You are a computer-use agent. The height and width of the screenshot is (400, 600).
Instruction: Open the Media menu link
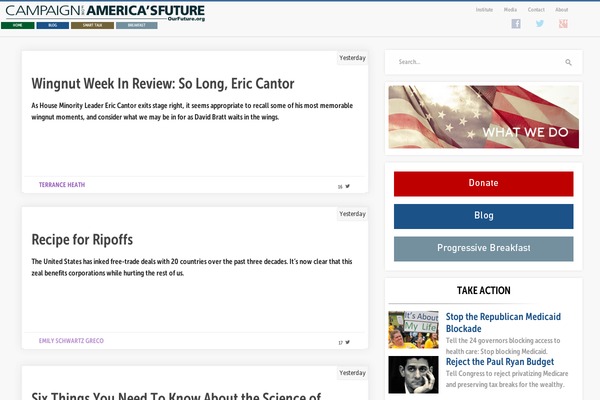[x=510, y=10]
